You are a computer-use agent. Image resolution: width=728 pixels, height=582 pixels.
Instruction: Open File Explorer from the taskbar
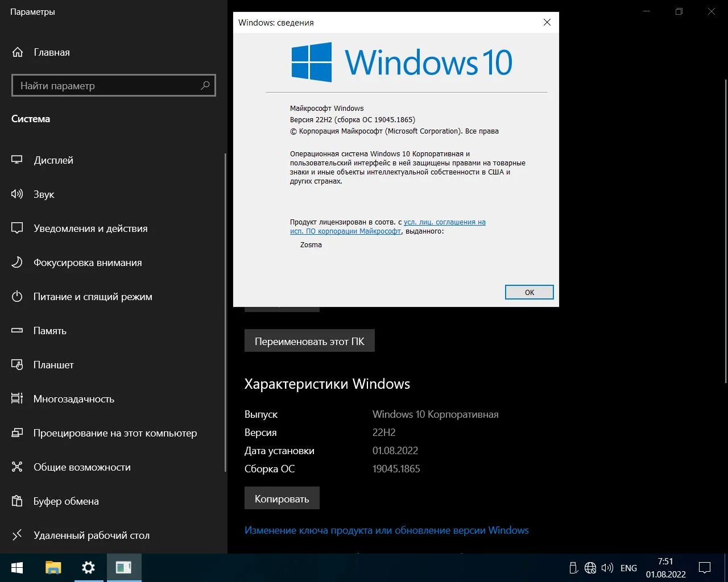click(53, 568)
